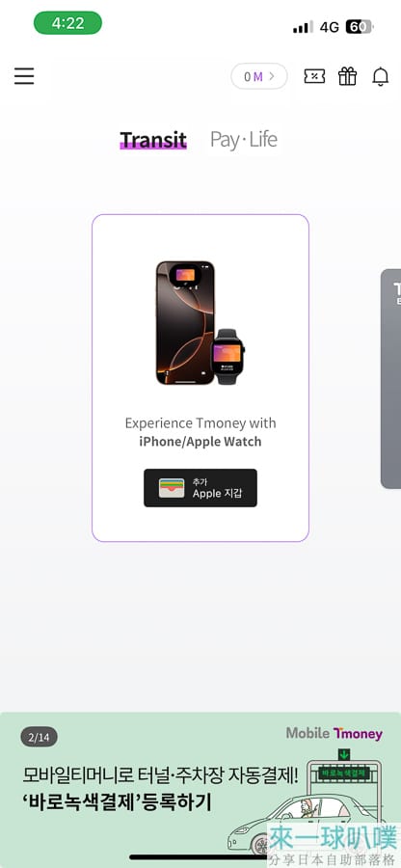Viewport: 401px width, 868px height.
Task: Select the iPhone and Apple Watch image
Action: pyautogui.click(x=200, y=323)
